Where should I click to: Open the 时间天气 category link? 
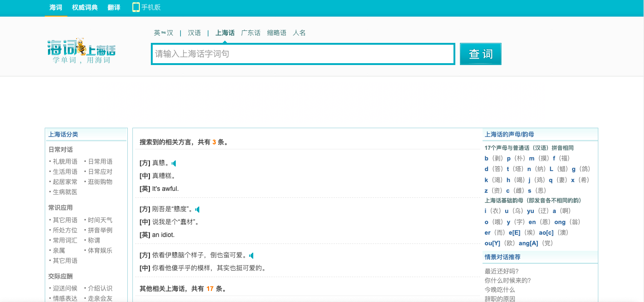(100, 220)
